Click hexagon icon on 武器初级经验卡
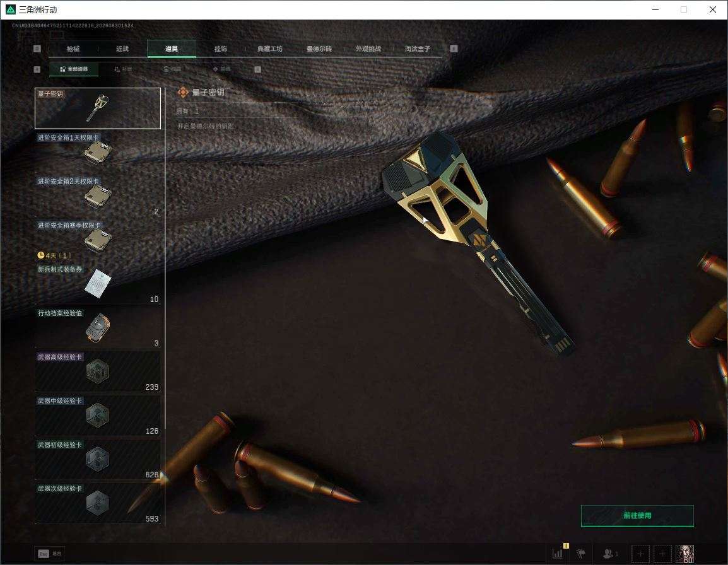Viewport: 728px width, 565px height. tap(98, 459)
